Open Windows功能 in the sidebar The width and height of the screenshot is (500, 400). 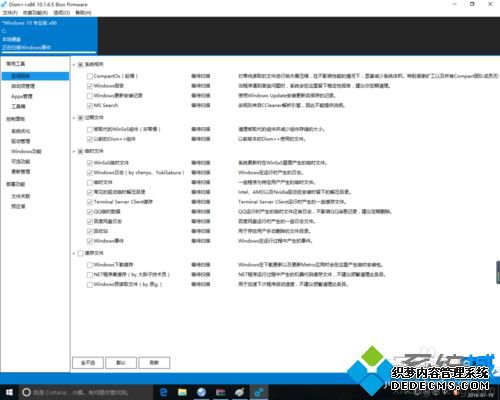26,151
